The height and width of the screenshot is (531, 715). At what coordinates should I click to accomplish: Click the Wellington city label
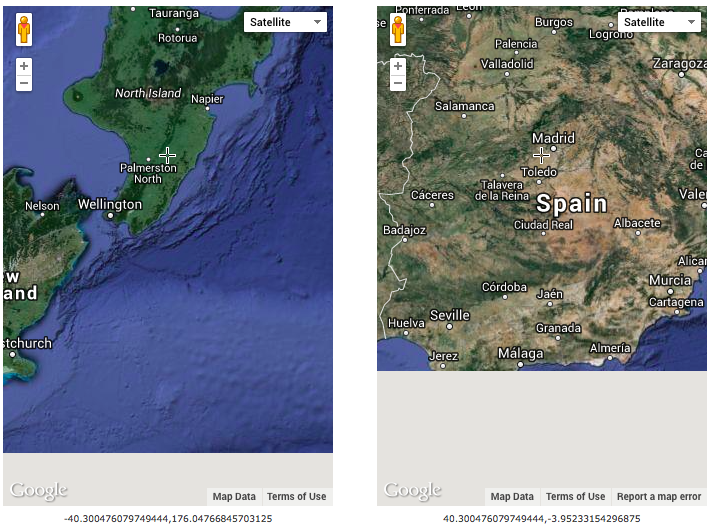(110, 204)
